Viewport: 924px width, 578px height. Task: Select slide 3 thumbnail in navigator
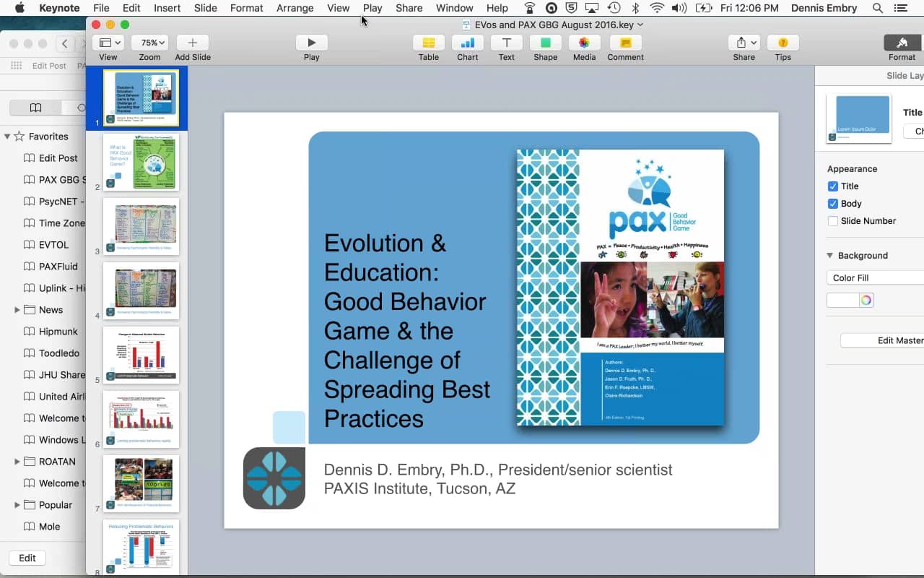coord(141,226)
